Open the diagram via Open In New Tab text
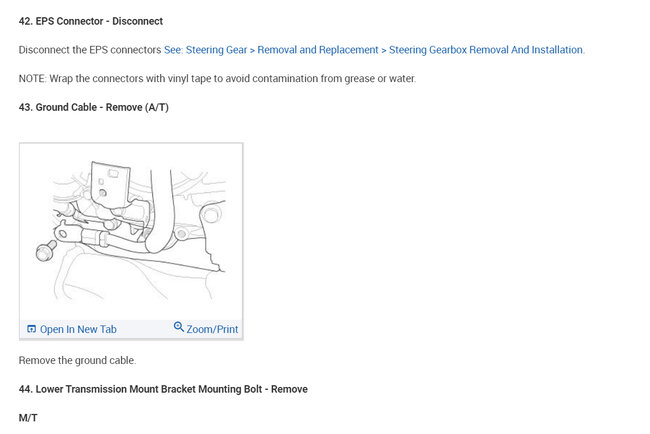 pos(78,329)
